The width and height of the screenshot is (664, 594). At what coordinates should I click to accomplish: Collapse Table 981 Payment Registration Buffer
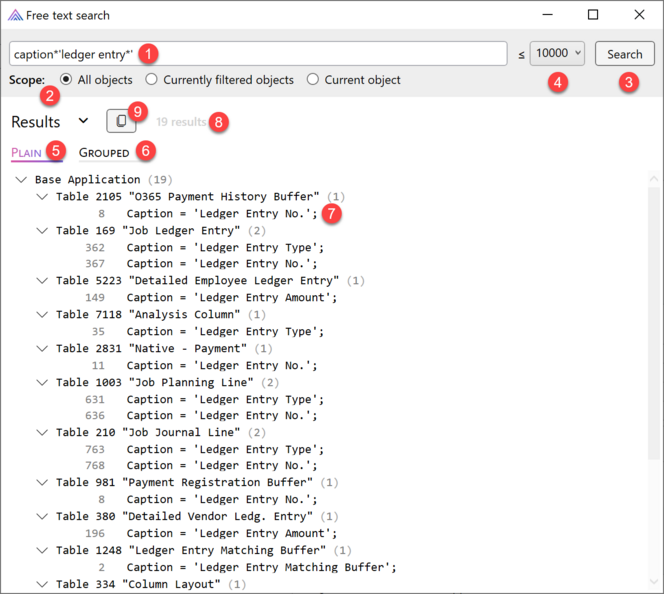coord(42,482)
